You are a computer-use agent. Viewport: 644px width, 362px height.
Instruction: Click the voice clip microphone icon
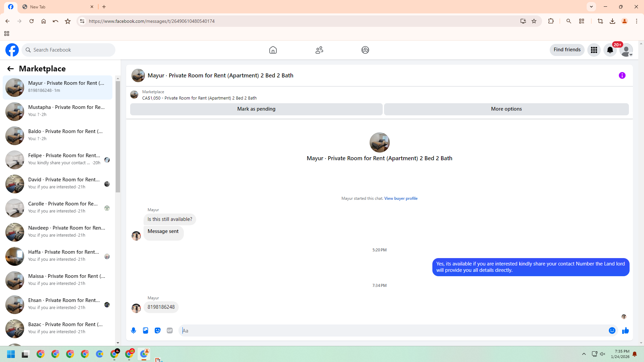133,330
